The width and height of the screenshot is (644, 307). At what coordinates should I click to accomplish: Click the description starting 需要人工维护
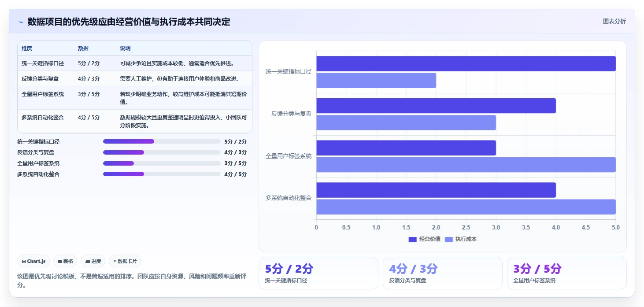(180, 79)
